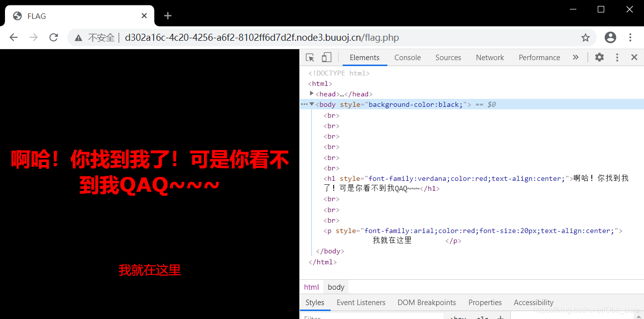The height and width of the screenshot is (319, 644).
Task: Go back to the previous page
Action: tap(13, 38)
